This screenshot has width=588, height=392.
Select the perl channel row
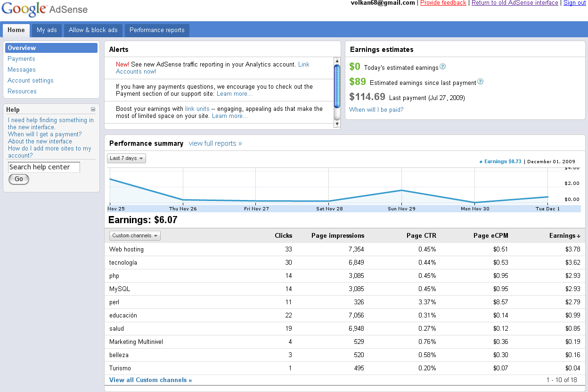tap(345, 302)
